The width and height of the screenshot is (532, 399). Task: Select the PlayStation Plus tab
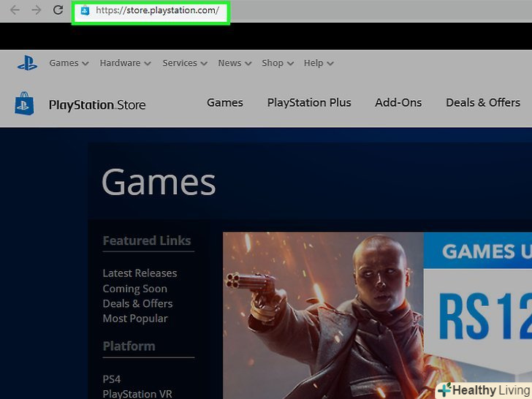(x=309, y=102)
